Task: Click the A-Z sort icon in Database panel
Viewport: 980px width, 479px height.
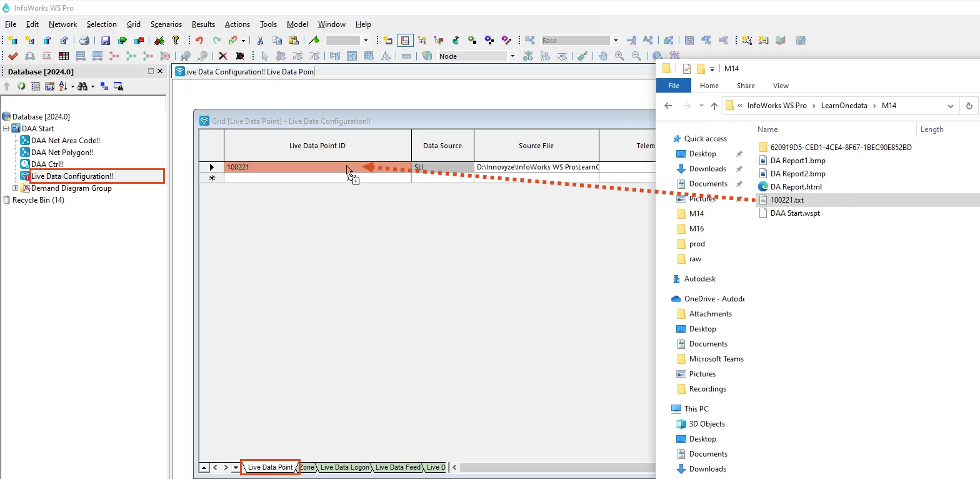Action: [x=62, y=86]
